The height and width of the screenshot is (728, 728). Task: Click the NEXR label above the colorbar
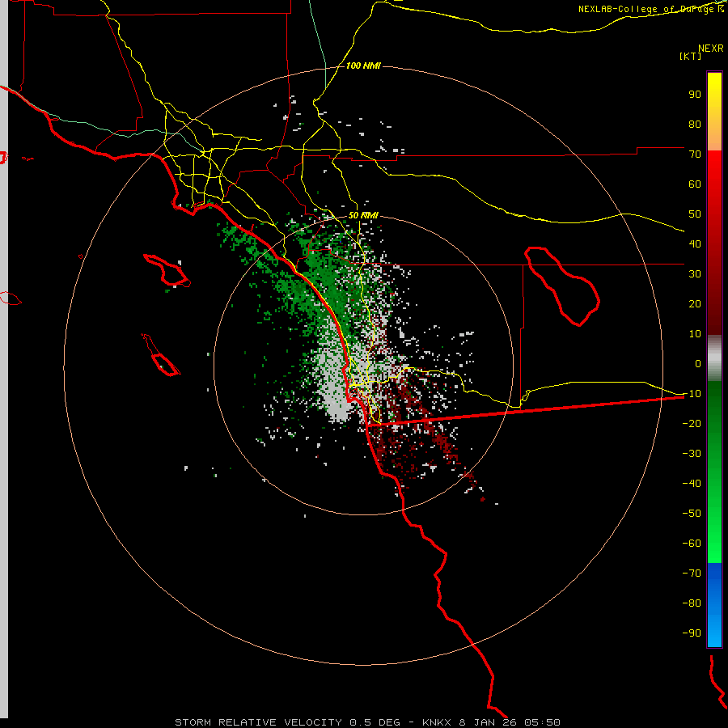coord(711,49)
